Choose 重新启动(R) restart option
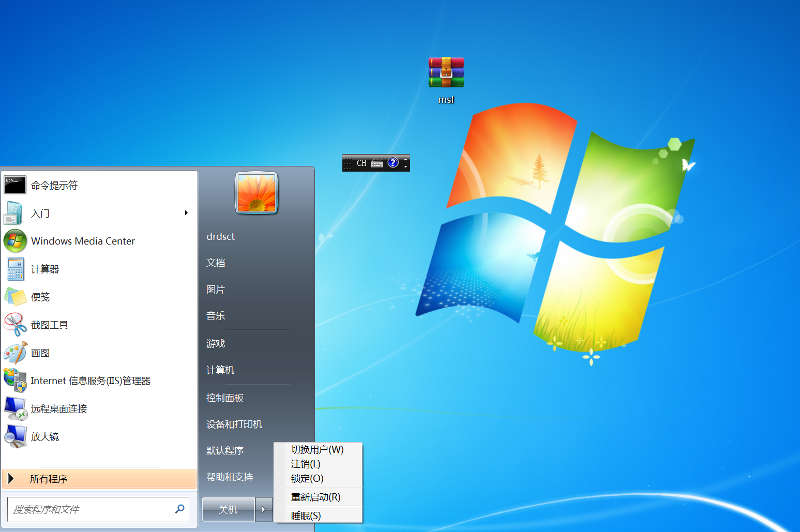This screenshot has height=532, width=800. coord(316,497)
